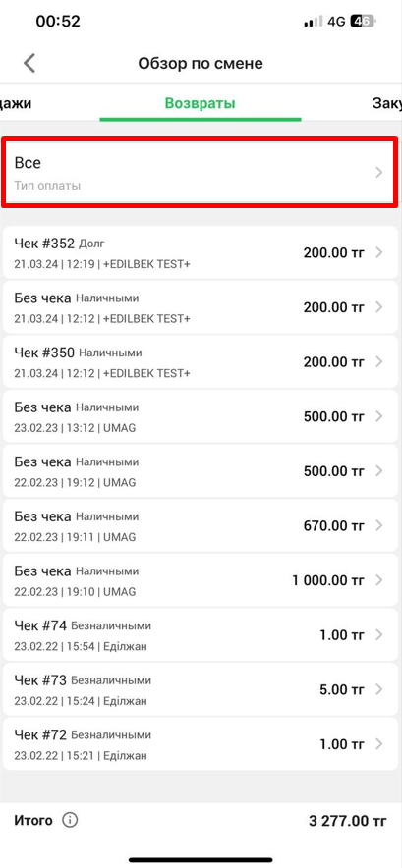The width and height of the screenshot is (402, 868).
Task: Open Без чека return for 670.00 тг
Action: (x=201, y=525)
